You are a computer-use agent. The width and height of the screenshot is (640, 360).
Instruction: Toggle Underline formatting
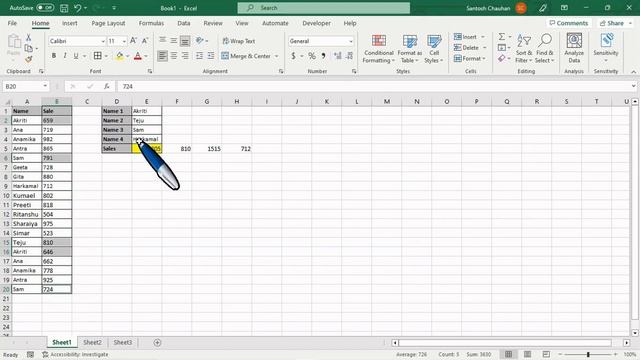click(76, 56)
